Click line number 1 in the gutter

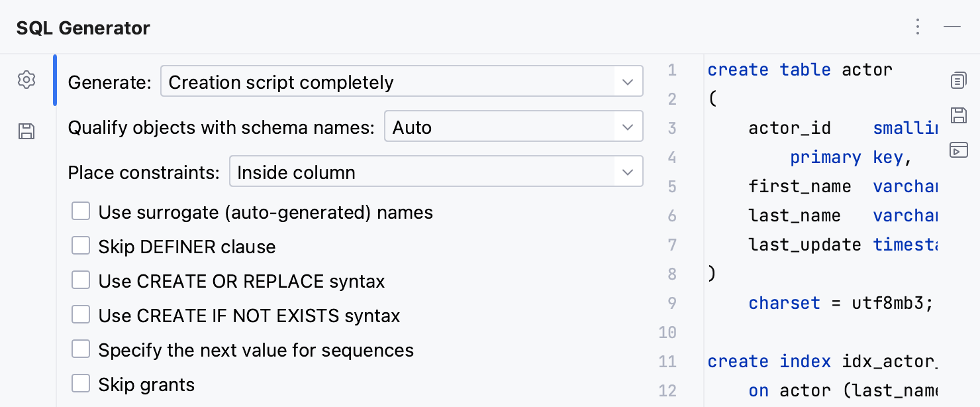click(671, 70)
